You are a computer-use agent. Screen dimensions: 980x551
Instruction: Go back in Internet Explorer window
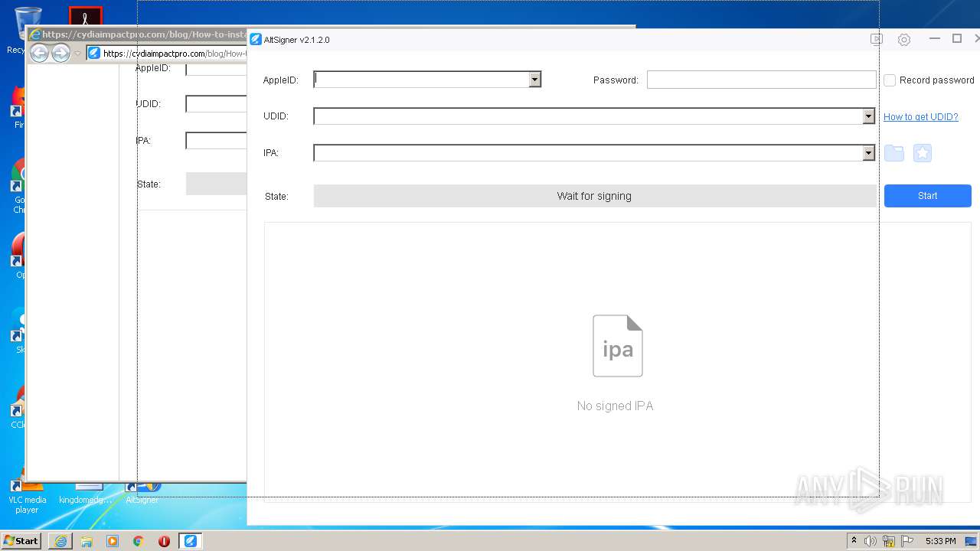pos(39,53)
